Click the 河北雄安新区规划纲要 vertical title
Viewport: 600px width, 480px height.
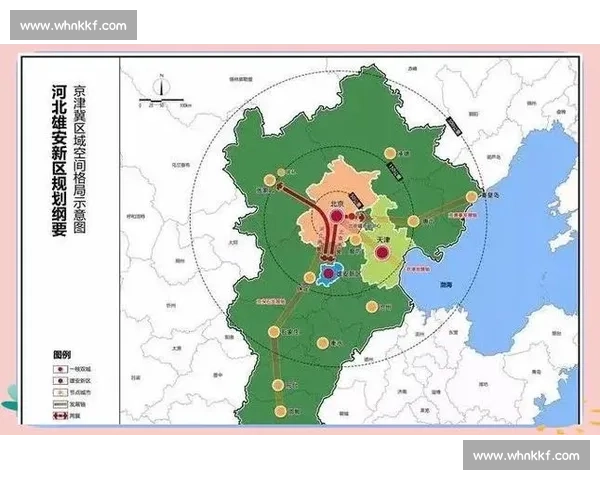point(60,160)
